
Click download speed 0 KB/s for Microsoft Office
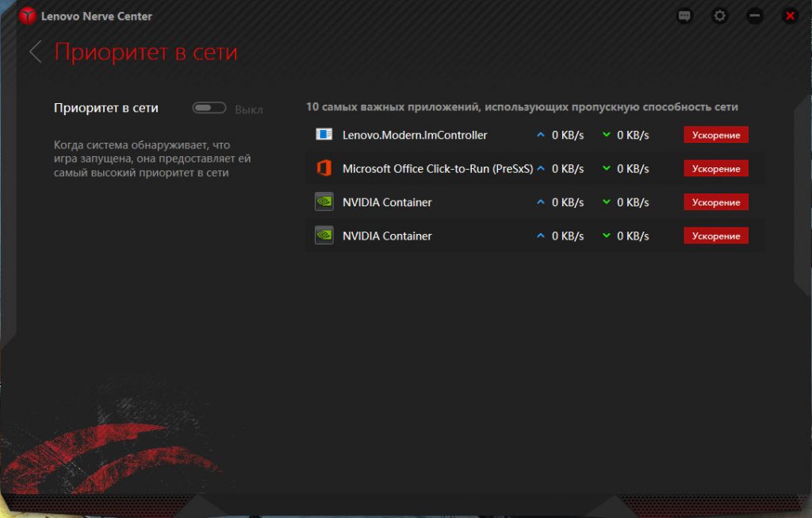(x=633, y=169)
